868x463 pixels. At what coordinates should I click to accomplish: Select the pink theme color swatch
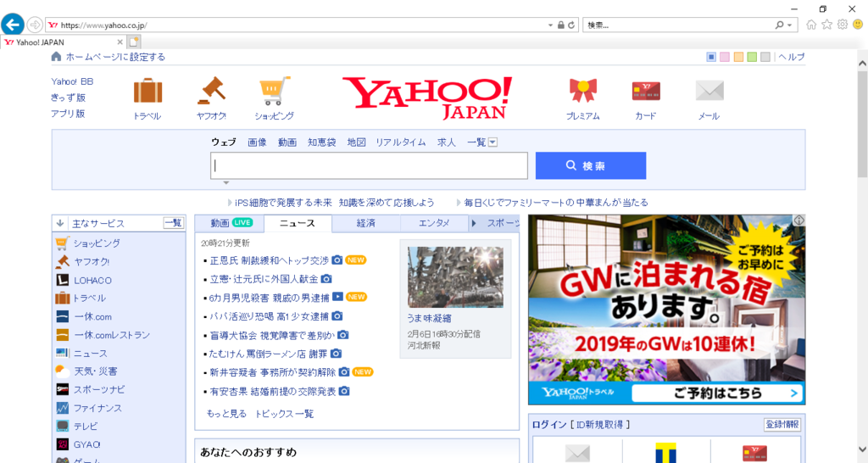(725, 57)
